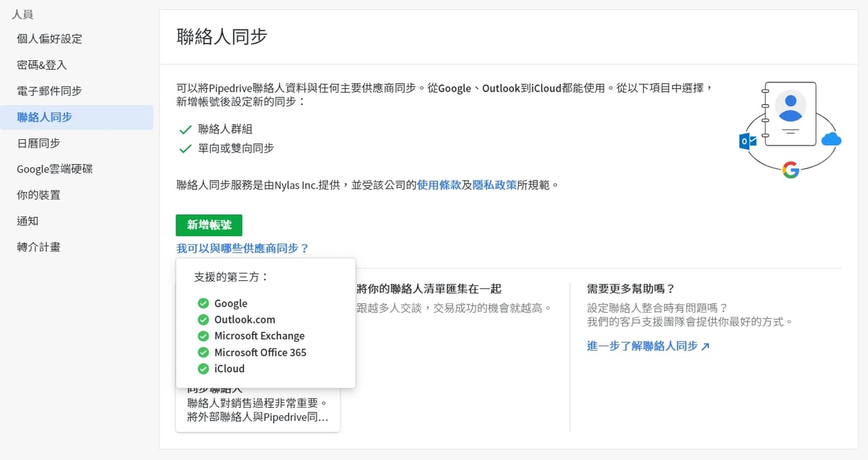Click the checkmark next to 單向或雙向同步

coord(184,148)
